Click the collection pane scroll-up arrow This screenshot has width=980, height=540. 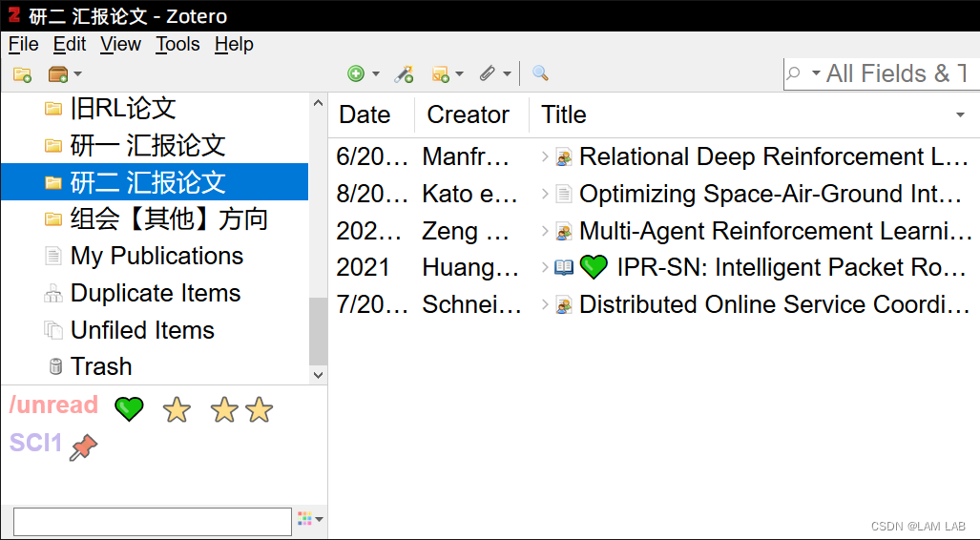click(x=318, y=103)
